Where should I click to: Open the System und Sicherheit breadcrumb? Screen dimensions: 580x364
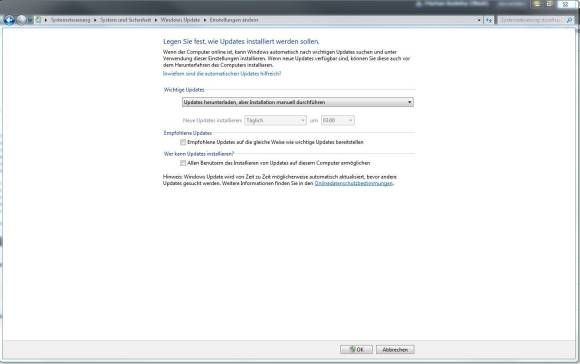(125, 20)
